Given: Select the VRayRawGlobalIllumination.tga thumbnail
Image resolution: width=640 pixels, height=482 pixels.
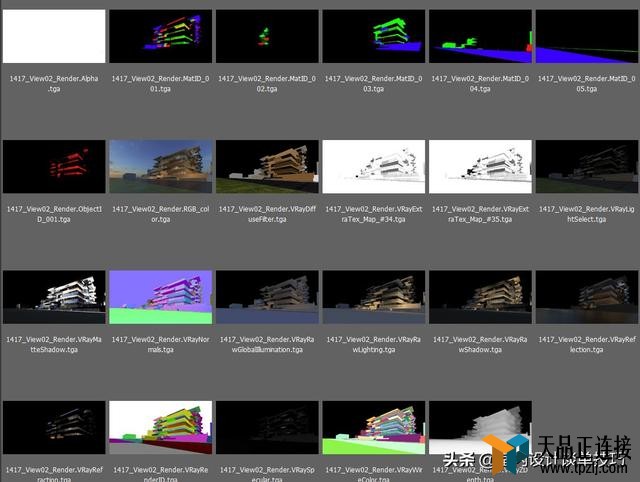Looking at the screenshot, I should [267, 297].
